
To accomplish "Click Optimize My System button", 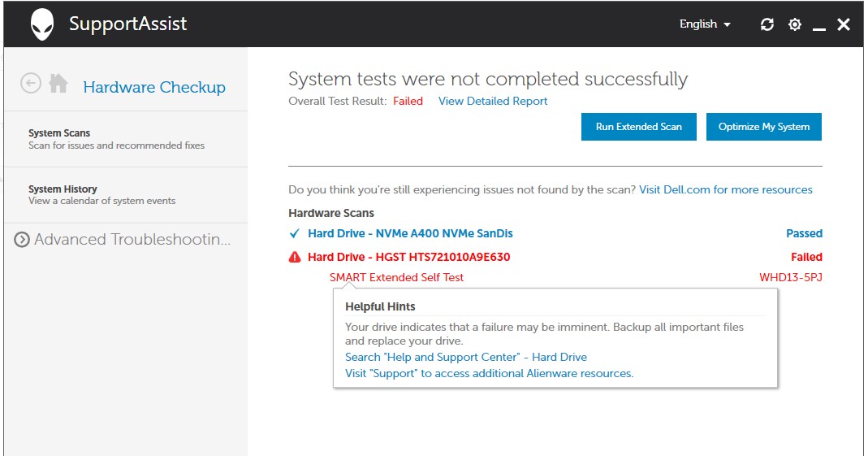I will click(x=764, y=127).
